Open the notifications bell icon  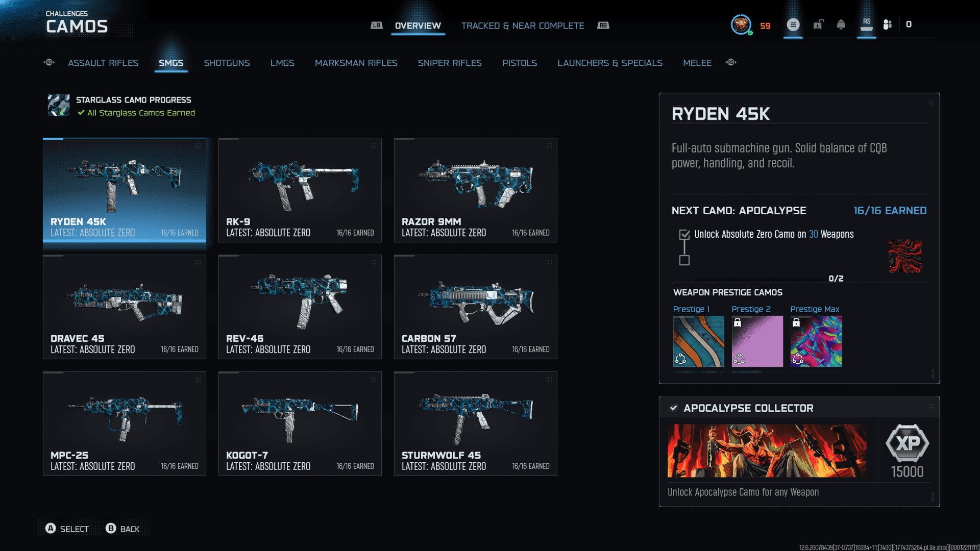tap(841, 24)
